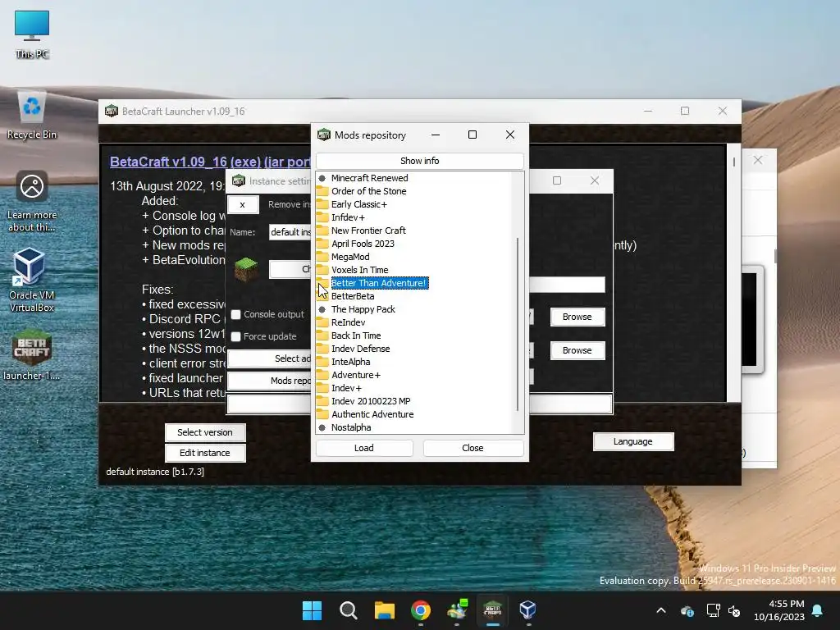This screenshot has height=630, width=840.
Task: Select Minecraft Renewed in the mods list
Action: point(370,178)
